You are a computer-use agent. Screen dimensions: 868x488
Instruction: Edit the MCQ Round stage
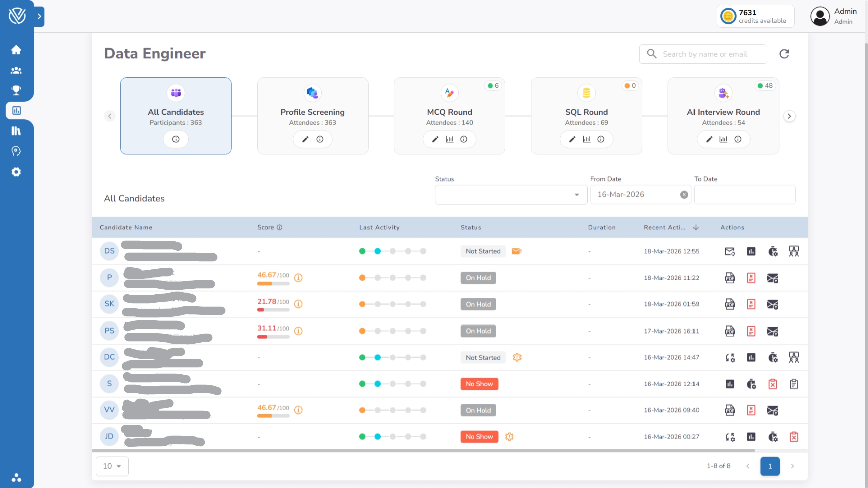tap(435, 139)
